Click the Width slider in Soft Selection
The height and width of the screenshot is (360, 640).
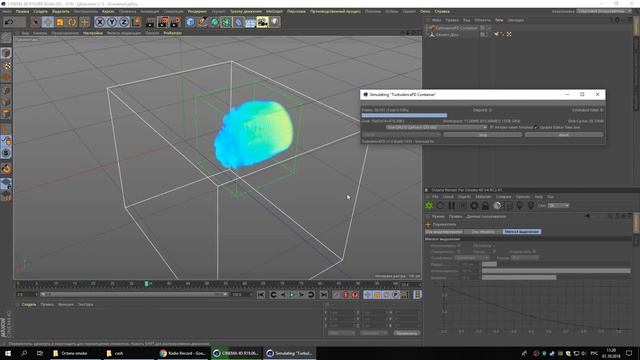[x=556, y=277]
